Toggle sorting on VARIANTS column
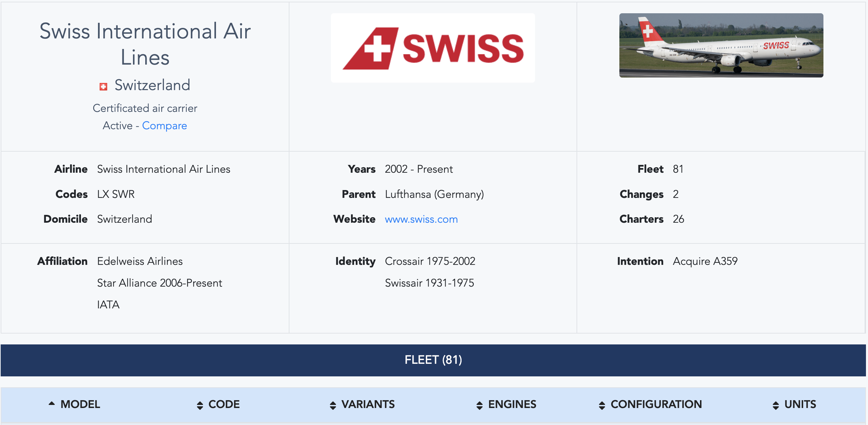868x425 pixels. [333, 405]
